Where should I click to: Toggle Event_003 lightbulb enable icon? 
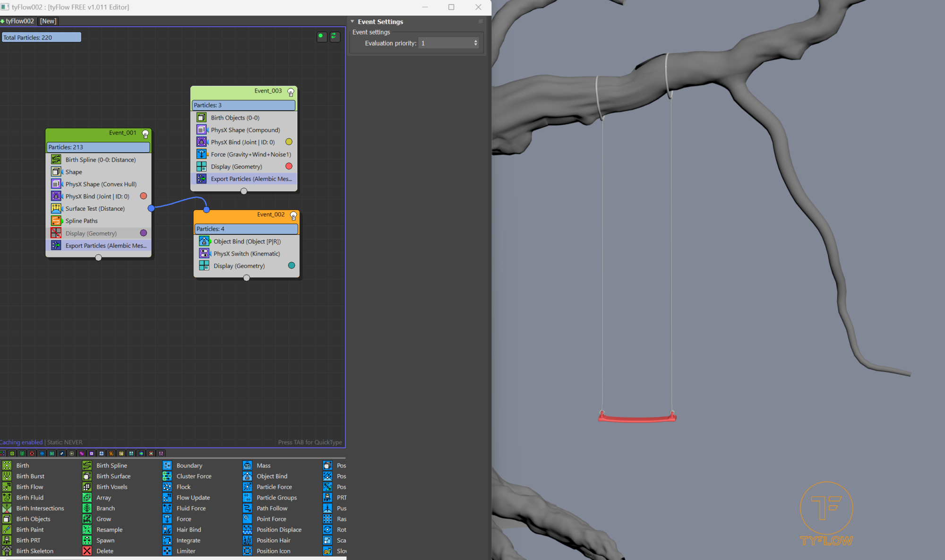pos(291,93)
